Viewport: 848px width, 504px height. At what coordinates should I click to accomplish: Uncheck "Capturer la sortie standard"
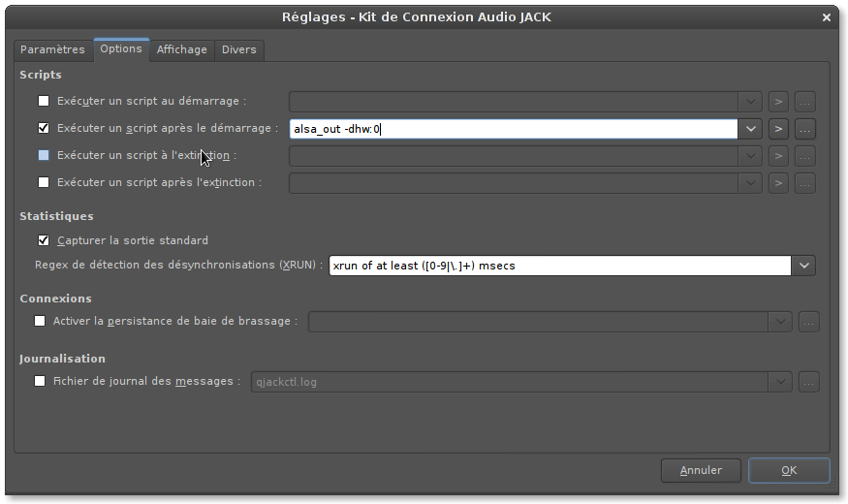click(44, 240)
